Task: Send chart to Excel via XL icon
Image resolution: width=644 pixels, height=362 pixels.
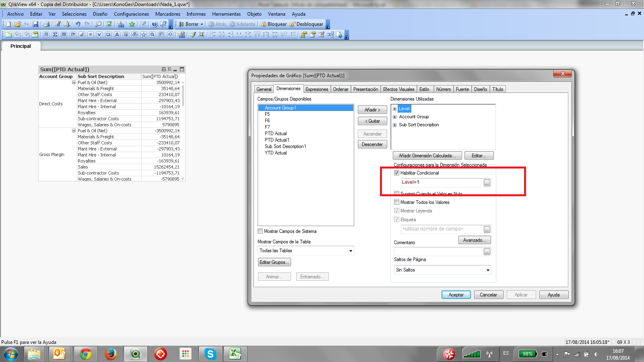Action: tap(169, 69)
